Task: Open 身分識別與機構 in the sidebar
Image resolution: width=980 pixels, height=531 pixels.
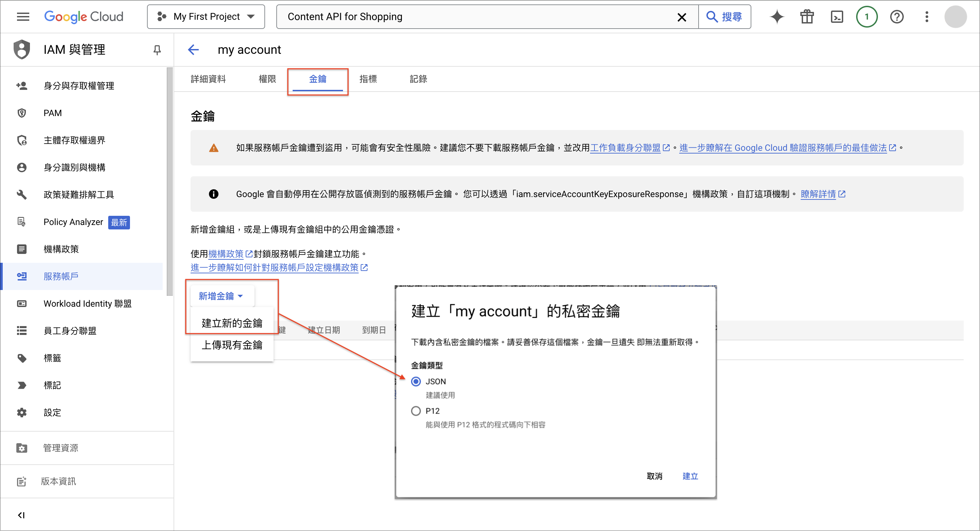Action: (x=82, y=167)
